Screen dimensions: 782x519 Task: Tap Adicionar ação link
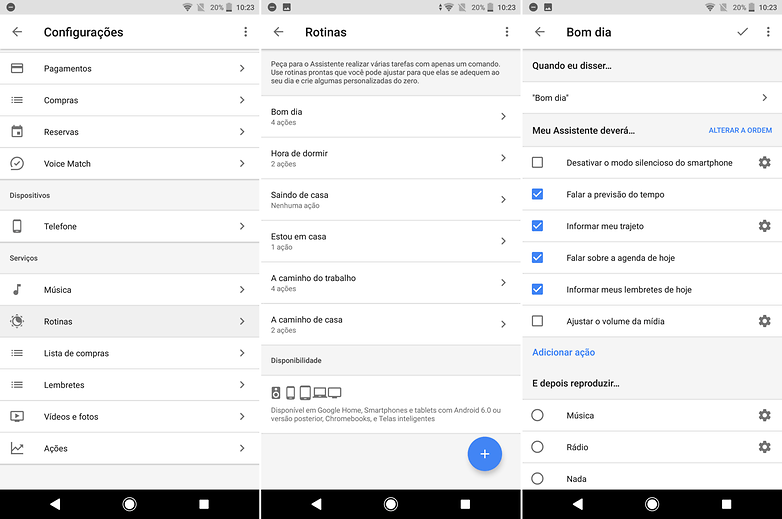[564, 352]
